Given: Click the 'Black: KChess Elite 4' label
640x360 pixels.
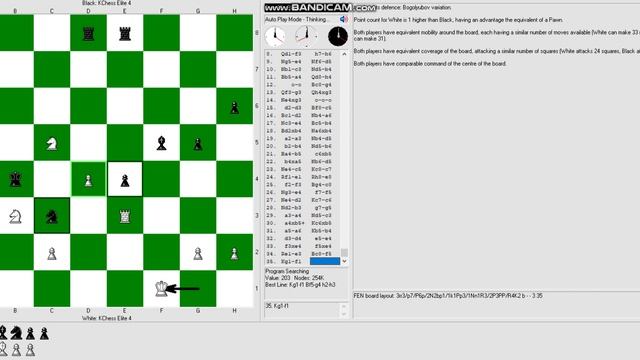Looking at the screenshot, I should (x=107, y=3).
